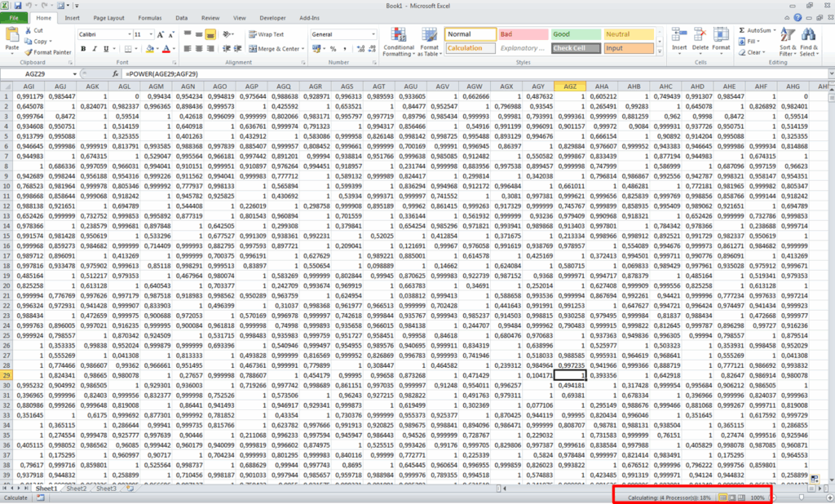Switch to the Formulas ribbon tab
The width and height of the screenshot is (835, 504).
(149, 17)
